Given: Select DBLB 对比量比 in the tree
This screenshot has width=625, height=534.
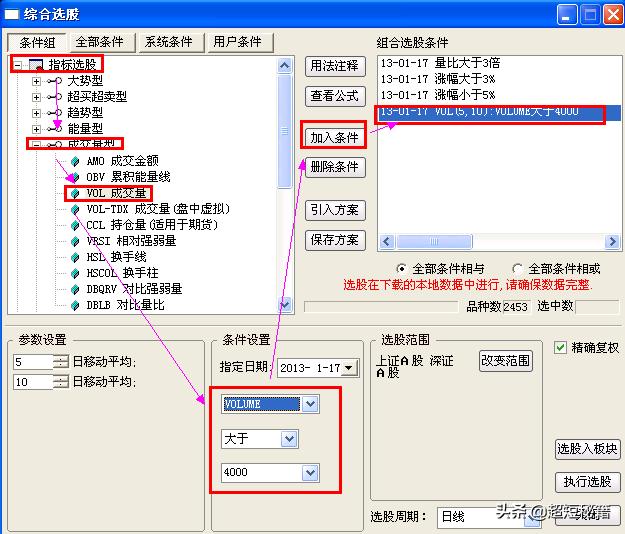Looking at the screenshot, I should coord(125,306).
